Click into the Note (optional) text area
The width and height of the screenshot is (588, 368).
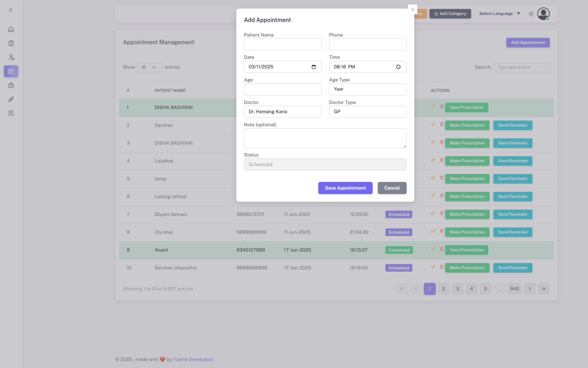(325, 138)
